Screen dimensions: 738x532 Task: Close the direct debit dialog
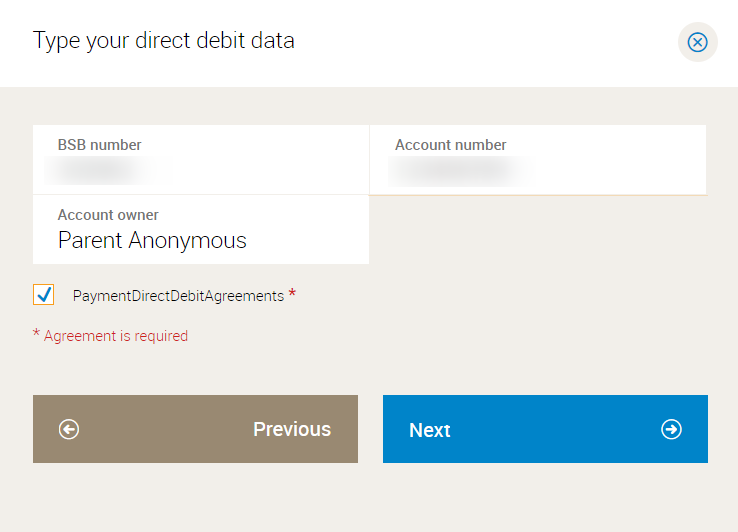pos(697,42)
